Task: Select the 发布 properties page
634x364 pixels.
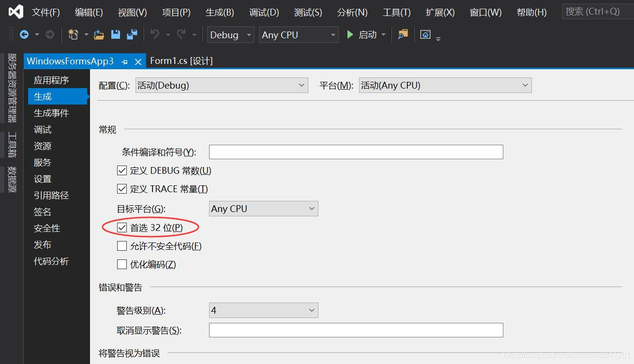Action: pos(43,244)
